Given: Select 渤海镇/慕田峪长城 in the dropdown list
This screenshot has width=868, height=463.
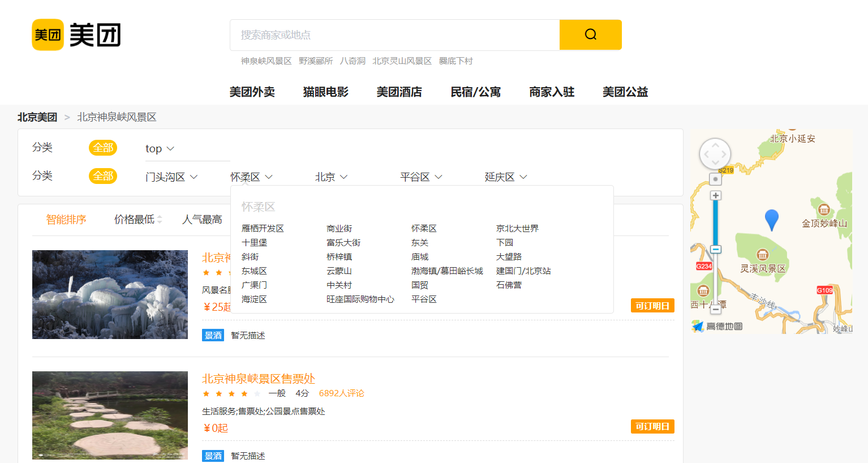Looking at the screenshot, I should [x=447, y=271].
